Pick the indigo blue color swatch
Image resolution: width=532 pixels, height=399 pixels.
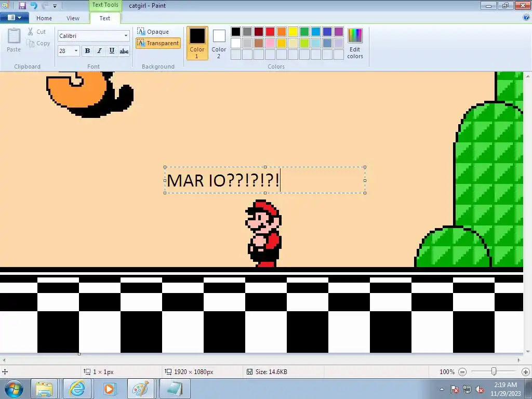pyautogui.click(x=327, y=32)
